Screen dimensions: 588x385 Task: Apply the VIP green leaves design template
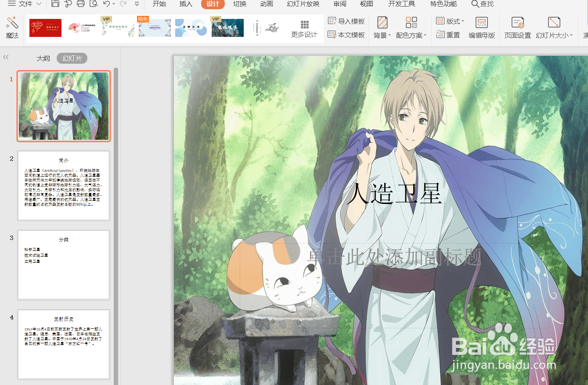point(118,27)
